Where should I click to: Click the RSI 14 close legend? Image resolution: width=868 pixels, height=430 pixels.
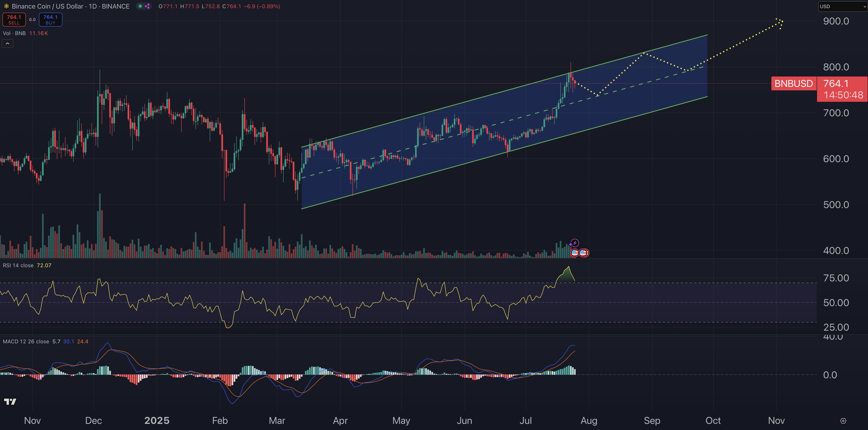coord(18,265)
